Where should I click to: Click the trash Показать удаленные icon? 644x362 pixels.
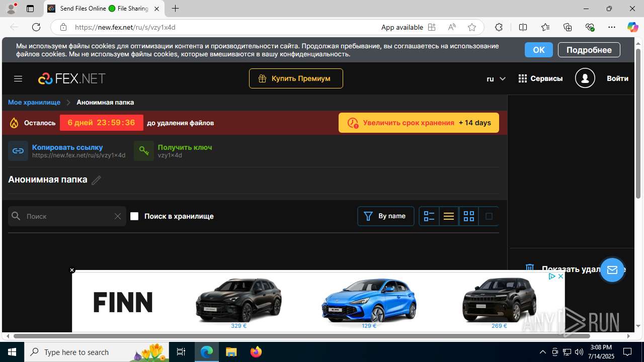(530, 268)
